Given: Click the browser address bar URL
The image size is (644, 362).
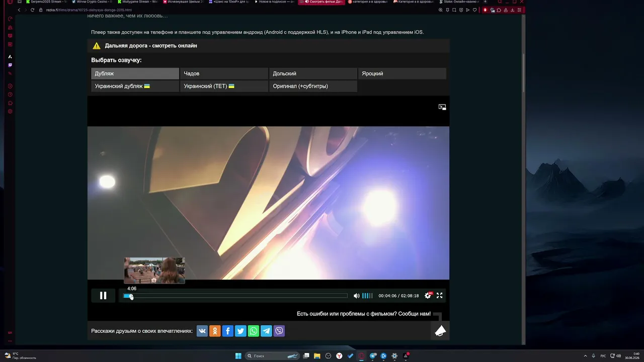Looking at the screenshot, I should [89, 10].
